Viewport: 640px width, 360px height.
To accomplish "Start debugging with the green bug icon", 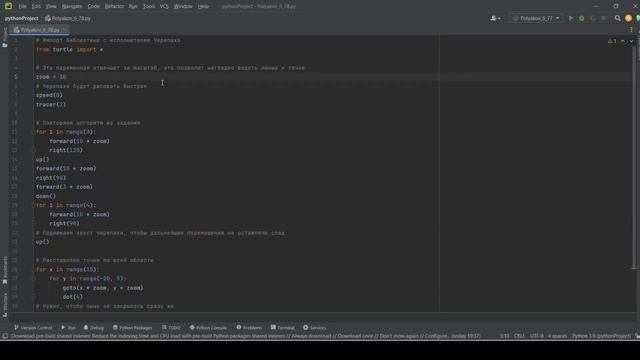I will [582, 18].
